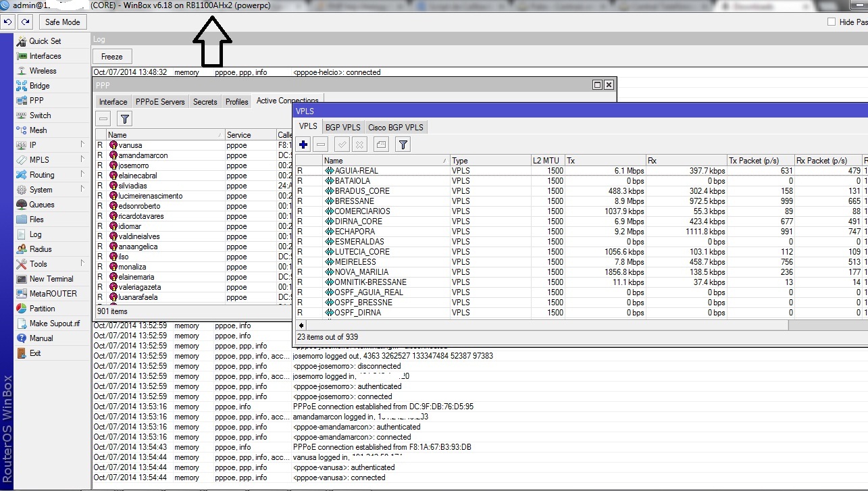Screen dimensions: 868x491
Task: Toggle the Safe Mode button
Action: coord(63,22)
